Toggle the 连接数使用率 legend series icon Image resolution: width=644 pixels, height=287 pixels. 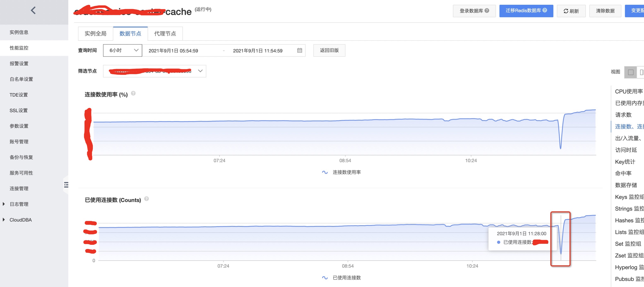(325, 172)
